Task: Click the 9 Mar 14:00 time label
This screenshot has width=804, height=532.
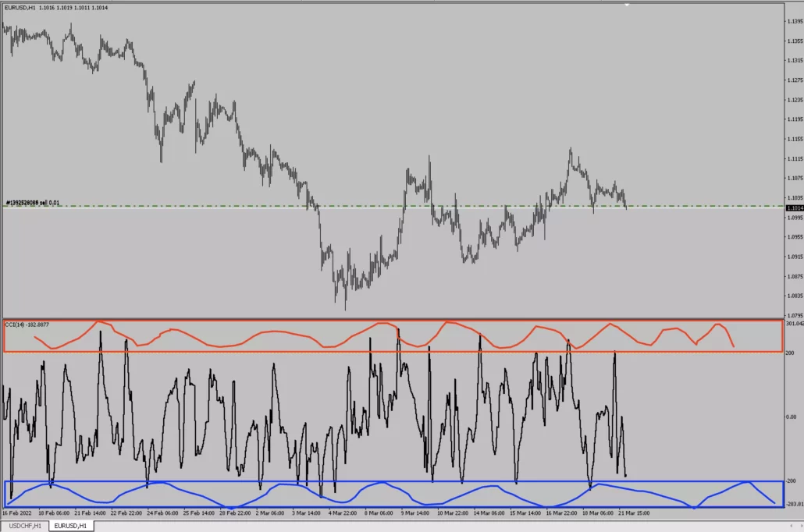Action: coord(413,513)
